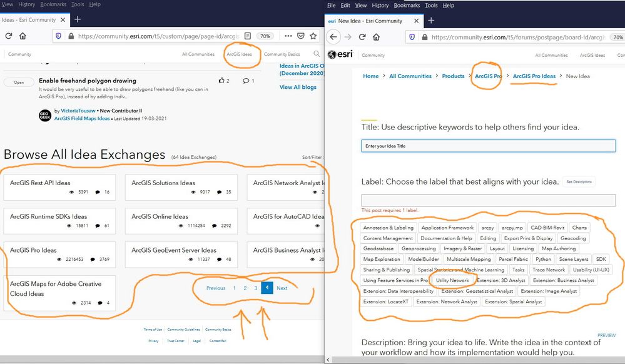625x364 pixels.
Task: Click the PREVIEW link above the description
Action: point(607,335)
